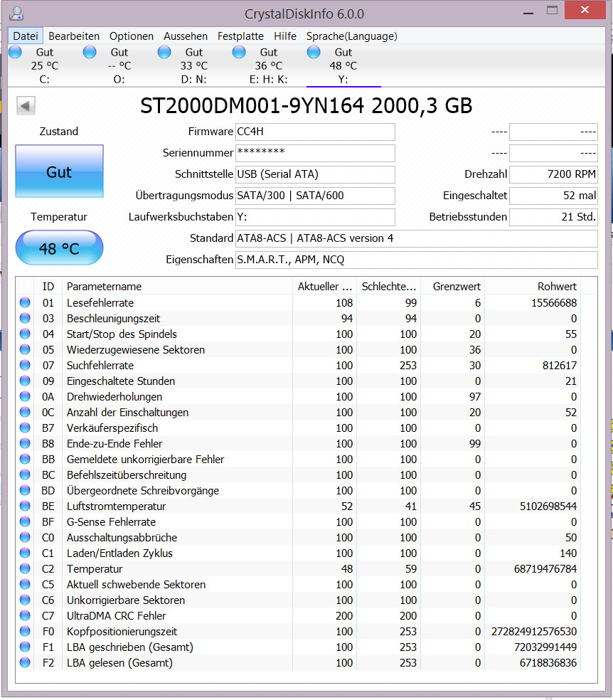The image size is (613, 700).
Task: Click raw value 15566688
Action: click(x=554, y=302)
